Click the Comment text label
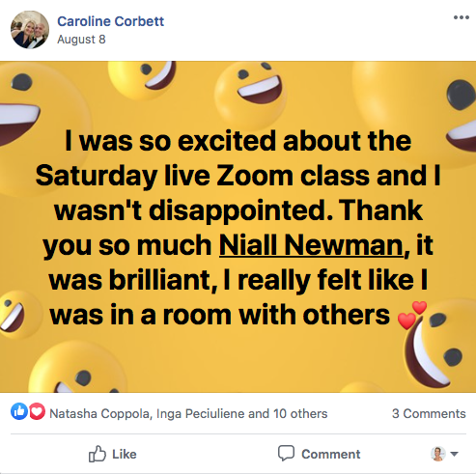This screenshot has height=474, width=476. (331, 454)
